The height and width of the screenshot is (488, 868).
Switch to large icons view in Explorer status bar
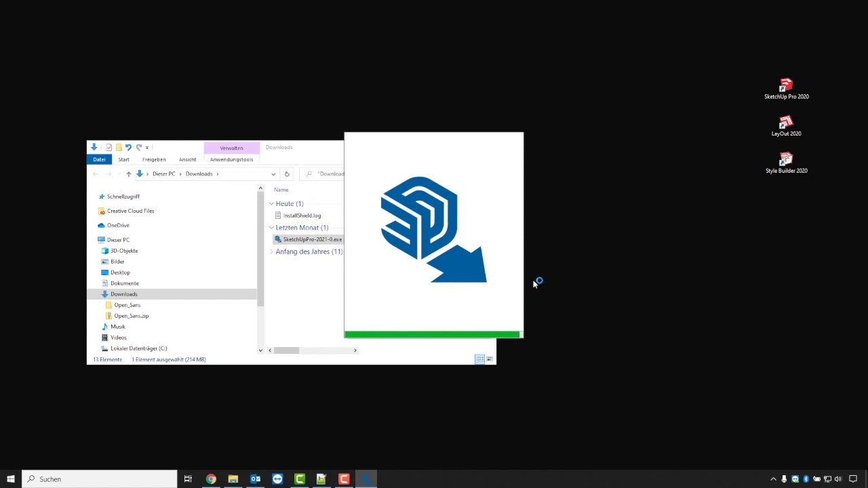coord(490,359)
